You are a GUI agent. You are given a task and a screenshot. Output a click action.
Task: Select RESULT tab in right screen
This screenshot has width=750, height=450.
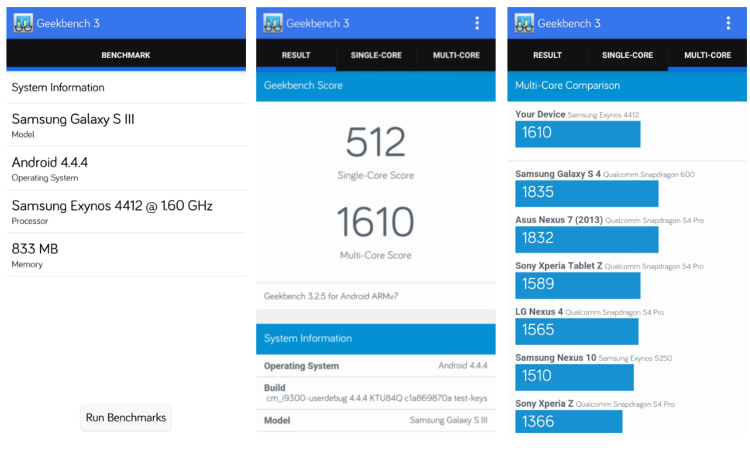click(547, 55)
